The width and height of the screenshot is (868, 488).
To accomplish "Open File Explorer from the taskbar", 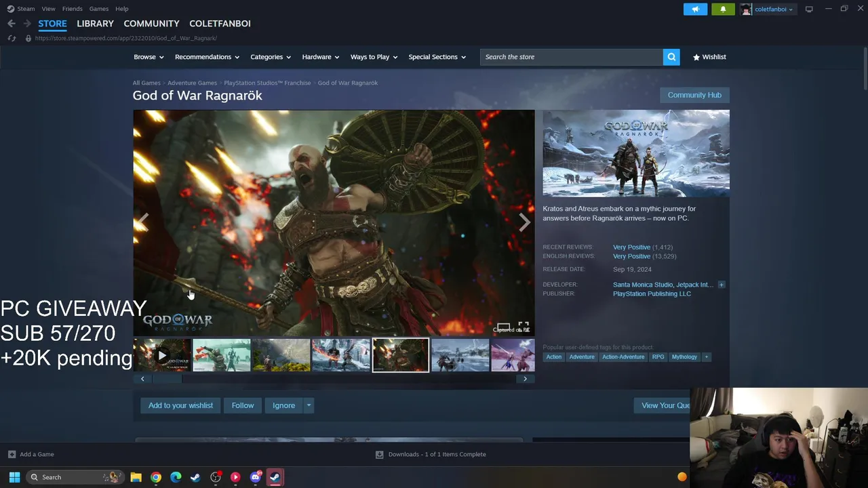I will (x=136, y=477).
